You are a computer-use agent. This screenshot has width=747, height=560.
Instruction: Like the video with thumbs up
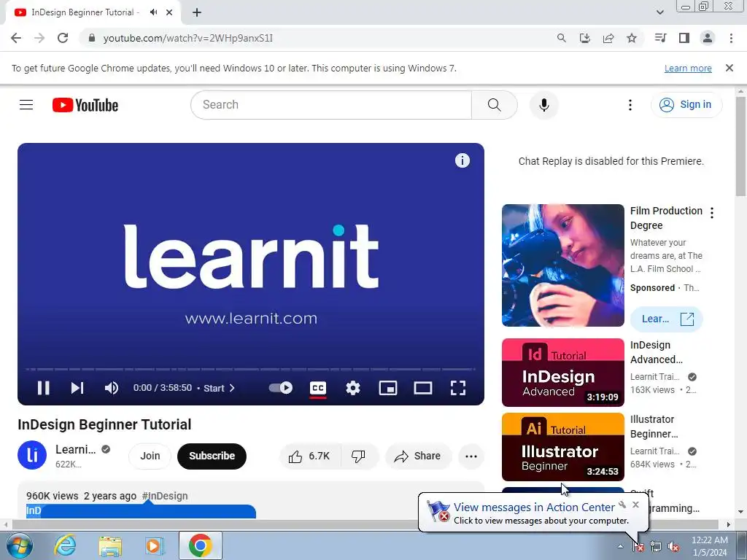coord(309,456)
